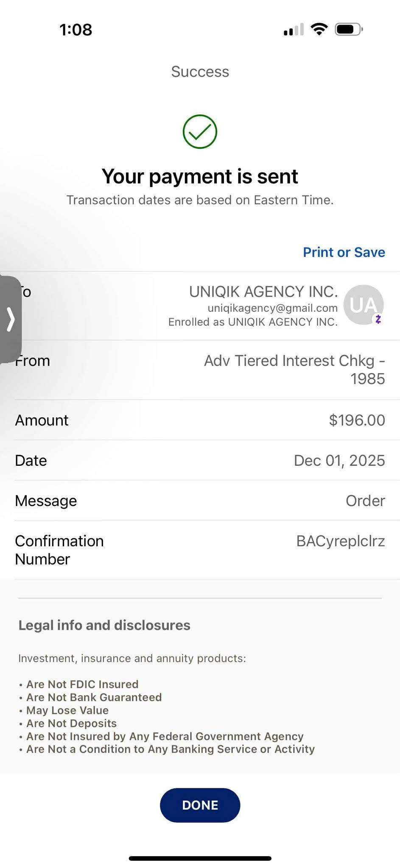The image size is (400, 868).
Task: Click the Print or Save link
Action: pos(344,252)
